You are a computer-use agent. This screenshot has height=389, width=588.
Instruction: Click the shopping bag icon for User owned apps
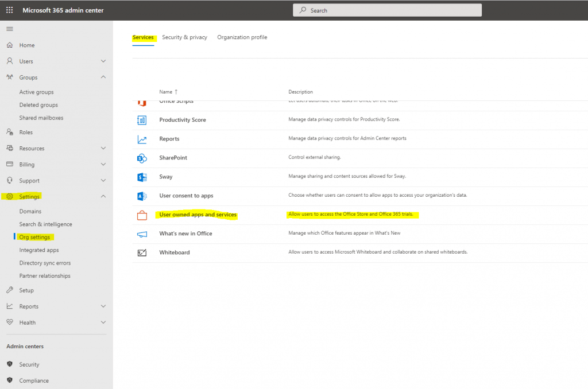(142, 215)
